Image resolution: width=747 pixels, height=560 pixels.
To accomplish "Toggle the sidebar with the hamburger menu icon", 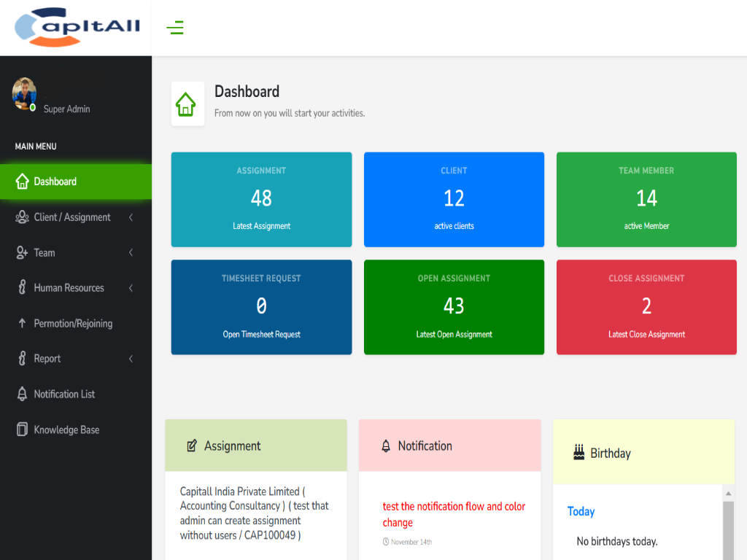I will (x=175, y=28).
